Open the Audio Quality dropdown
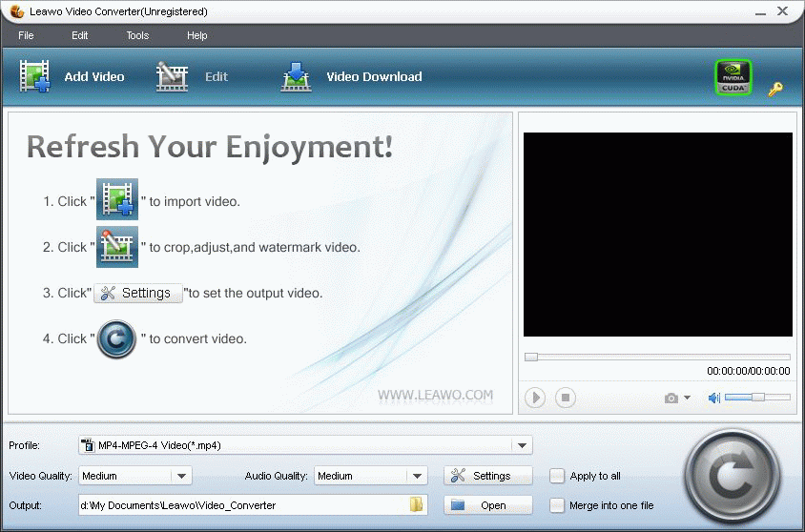Viewport: 805px width, 532px height. 417,476
